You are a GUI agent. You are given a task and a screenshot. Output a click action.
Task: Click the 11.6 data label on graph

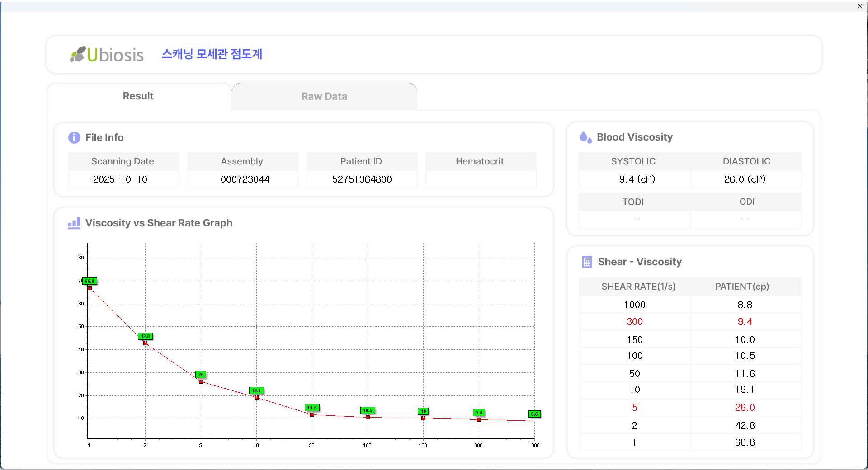click(312, 408)
